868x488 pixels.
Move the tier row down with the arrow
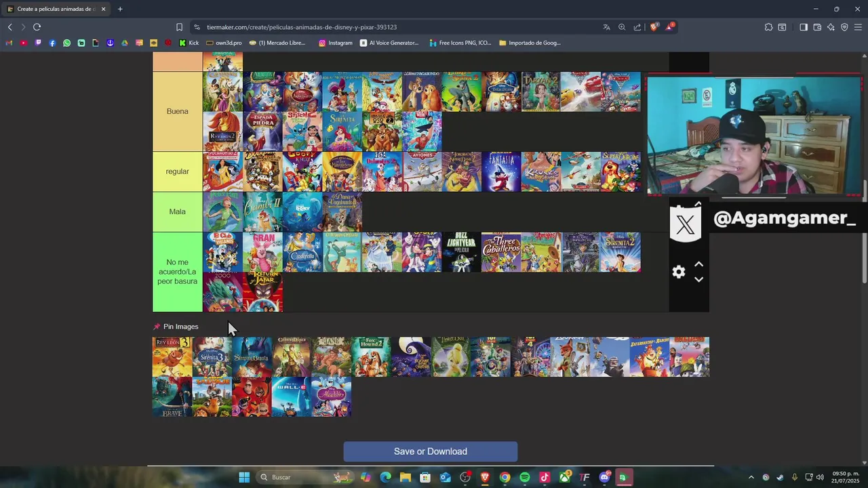click(698, 279)
